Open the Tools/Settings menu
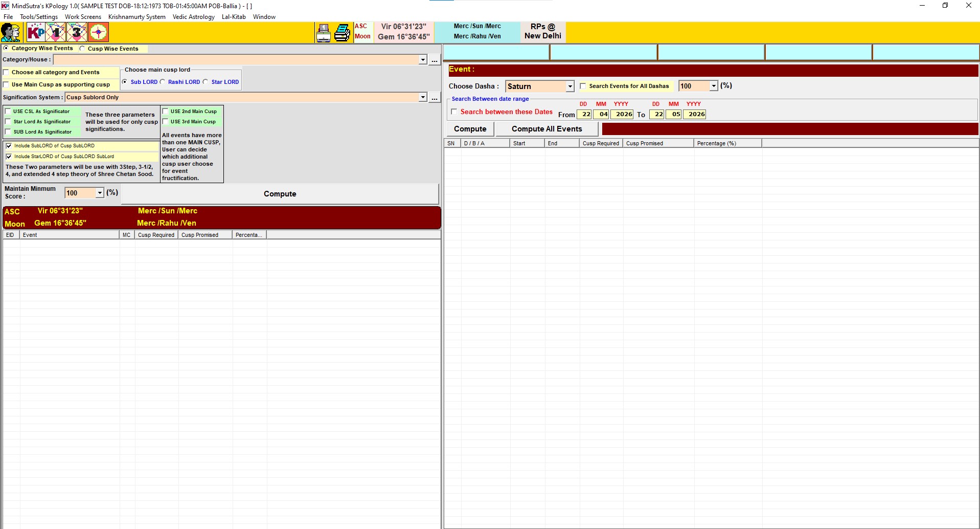 click(39, 17)
